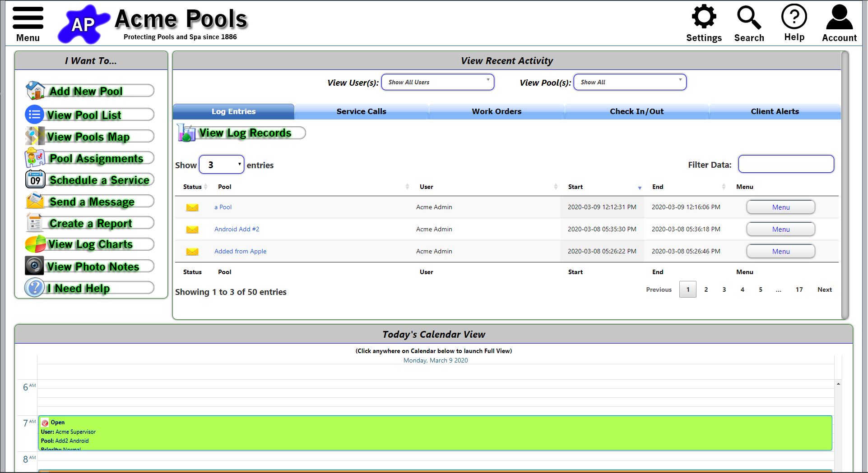Image resolution: width=868 pixels, height=473 pixels.
Task: Expand the View Pool(s) dropdown
Action: click(x=630, y=82)
